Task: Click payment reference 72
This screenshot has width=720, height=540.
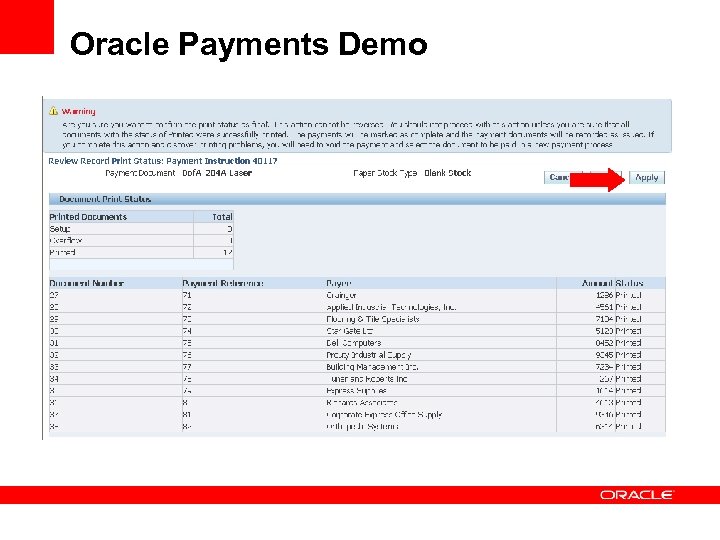Action: (186, 307)
